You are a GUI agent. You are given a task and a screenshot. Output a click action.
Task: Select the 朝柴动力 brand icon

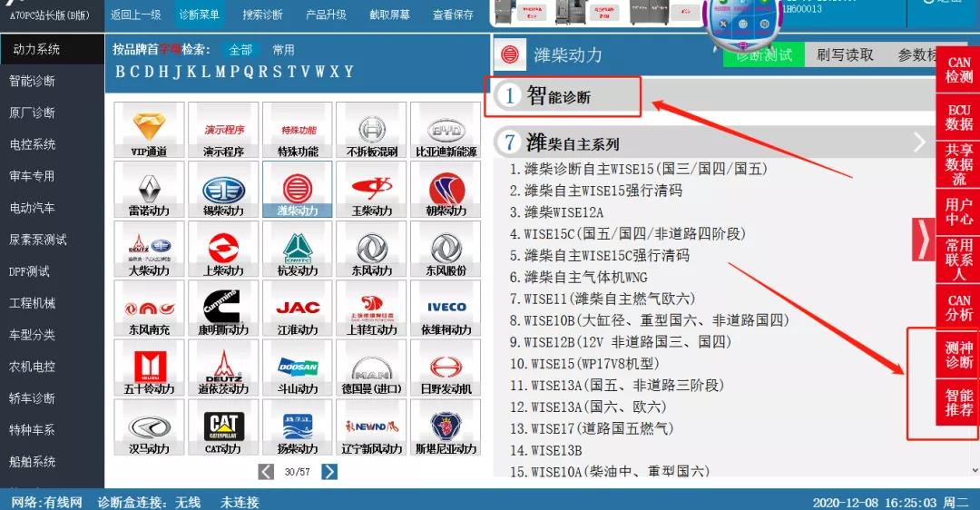(446, 190)
